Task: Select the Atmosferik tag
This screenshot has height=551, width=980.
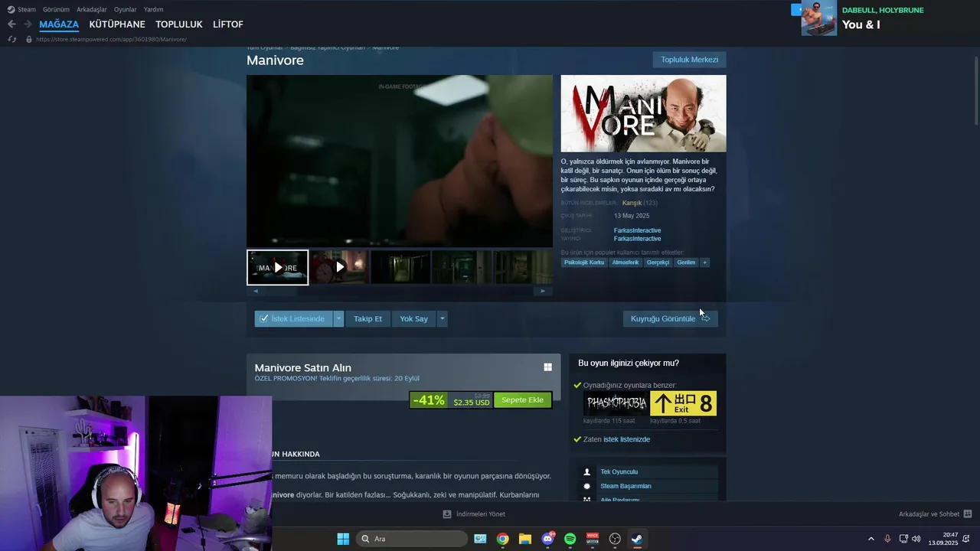Action: (x=626, y=262)
